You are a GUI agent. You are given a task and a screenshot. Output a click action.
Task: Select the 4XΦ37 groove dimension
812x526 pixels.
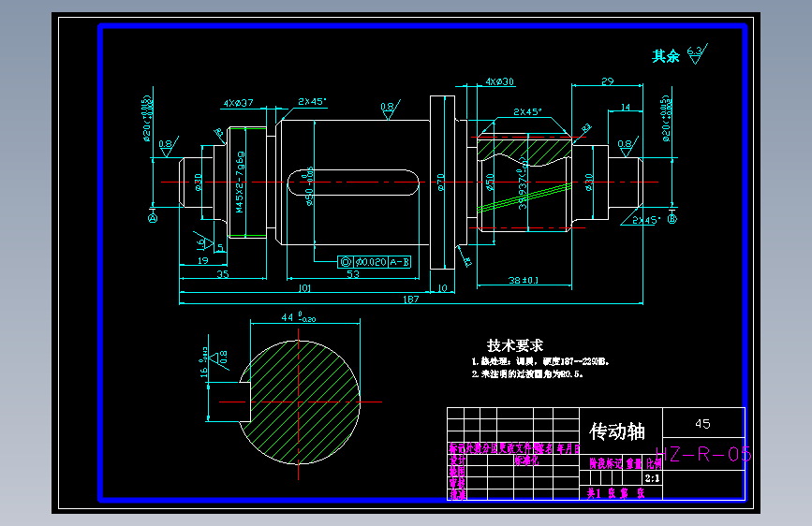[x=238, y=103]
